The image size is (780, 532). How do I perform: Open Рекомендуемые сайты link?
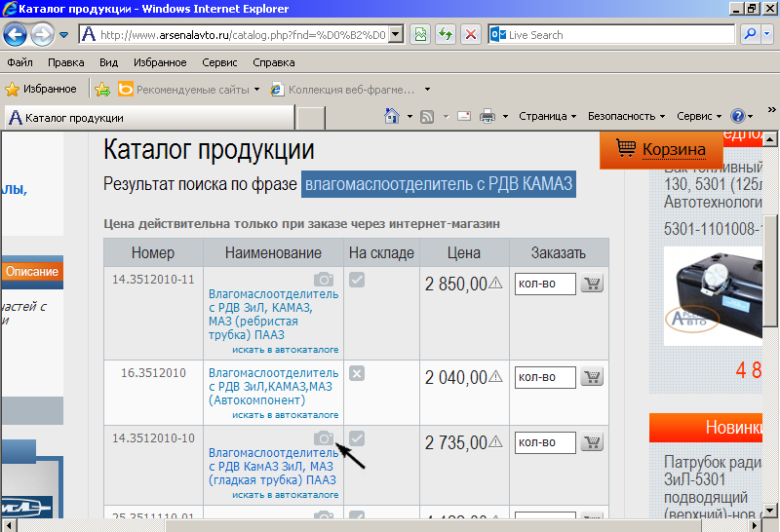pos(189,90)
